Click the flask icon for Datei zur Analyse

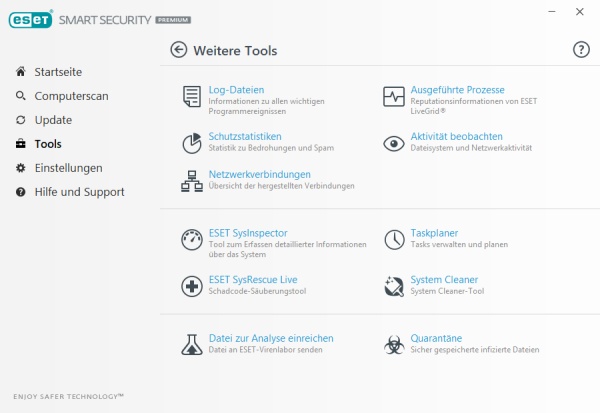tap(192, 344)
